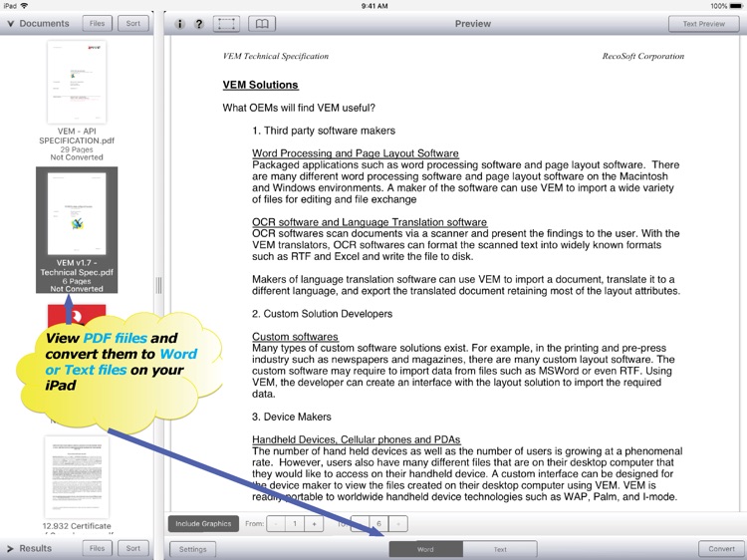Collapse the Documents section chevron
Viewport: 747px width, 560px height.
pos(10,23)
